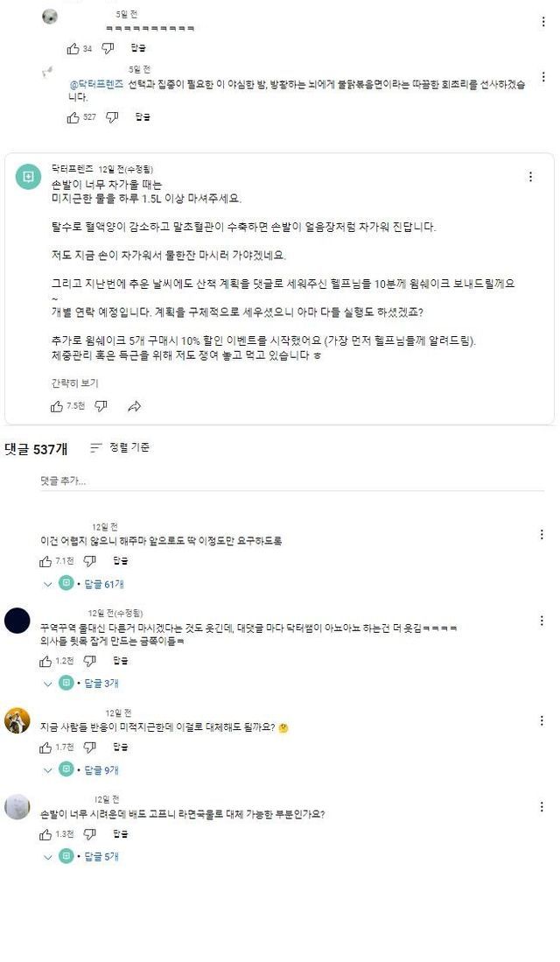
Task: Open options menu for the 라면국물 comment
Action: (x=542, y=807)
